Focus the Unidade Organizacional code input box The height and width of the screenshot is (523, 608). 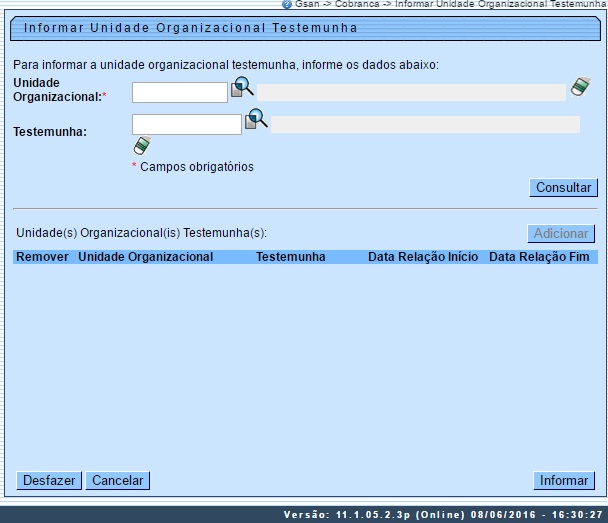click(180, 93)
